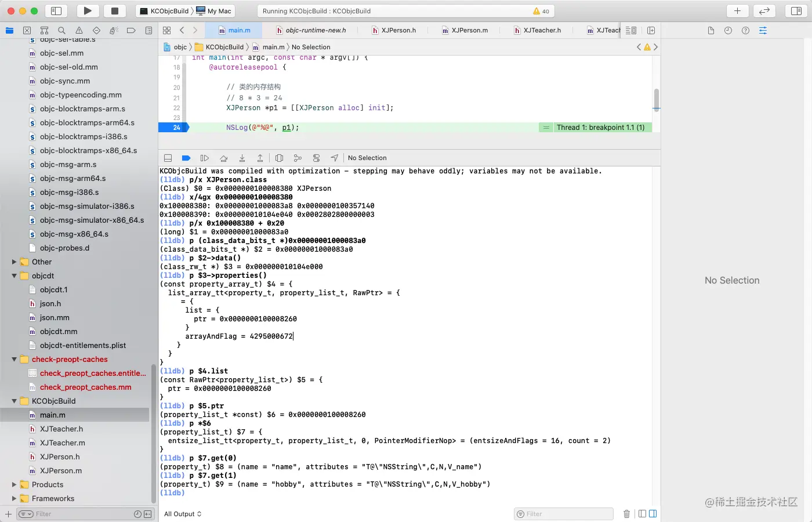Toggle the recent files filter
Image resolution: width=812 pixels, height=522 pixels.
(137, 514)
